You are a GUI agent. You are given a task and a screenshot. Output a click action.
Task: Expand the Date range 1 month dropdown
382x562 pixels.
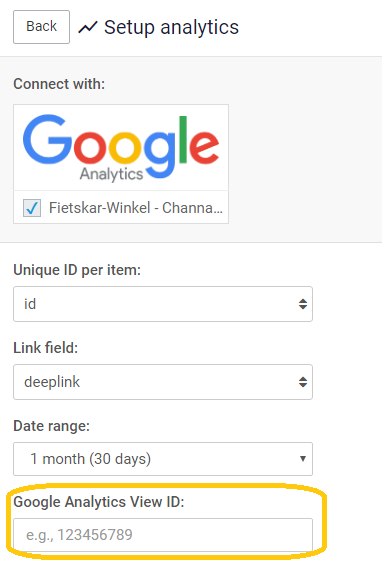coord(163,459)
